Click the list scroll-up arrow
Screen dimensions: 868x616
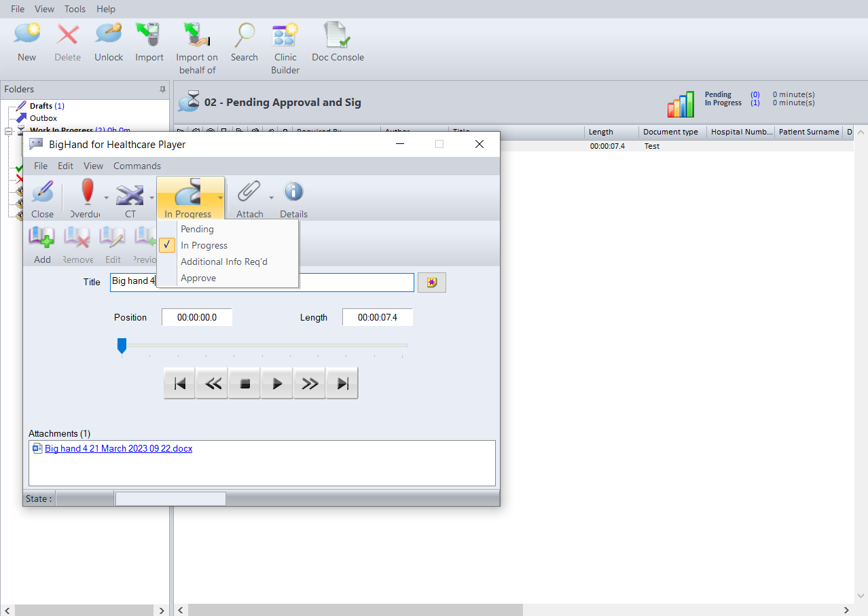(861, 132)
